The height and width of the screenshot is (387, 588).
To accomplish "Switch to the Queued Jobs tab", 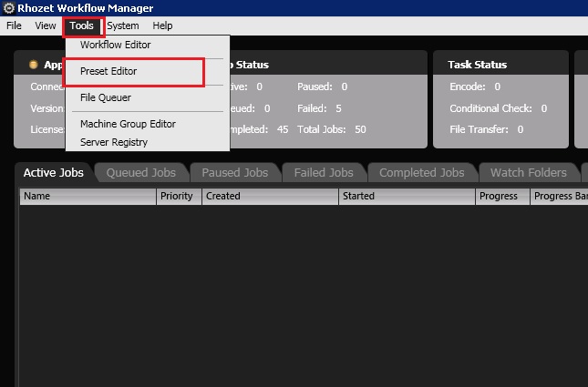I will click(141, 172).
